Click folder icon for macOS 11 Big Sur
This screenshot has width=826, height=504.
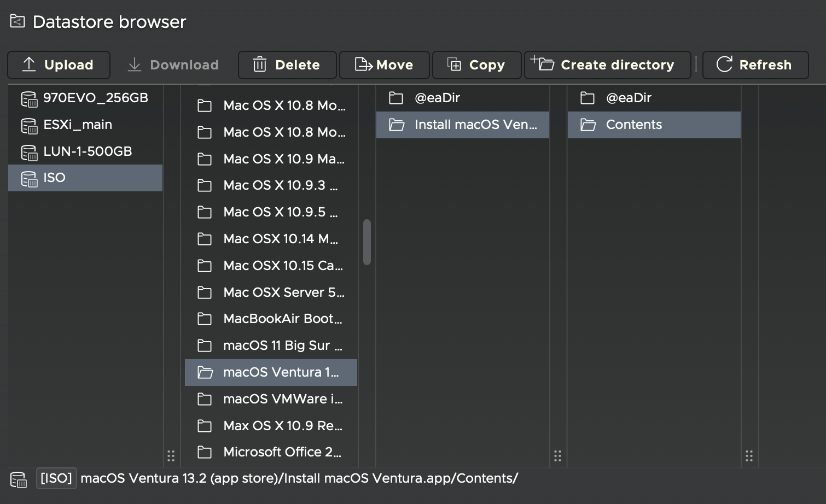(205, 345)
